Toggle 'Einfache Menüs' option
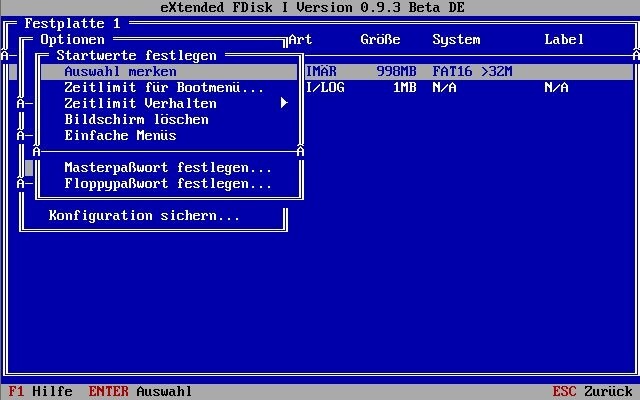The width and height of the screenshot is (640, 400). 120,136
